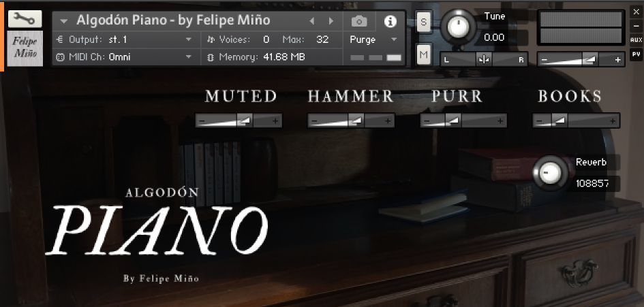Viewport: 644px width, 307px height.
Task: Open instrument edit mode with wrench icon
Action: (x=25, y=19)
